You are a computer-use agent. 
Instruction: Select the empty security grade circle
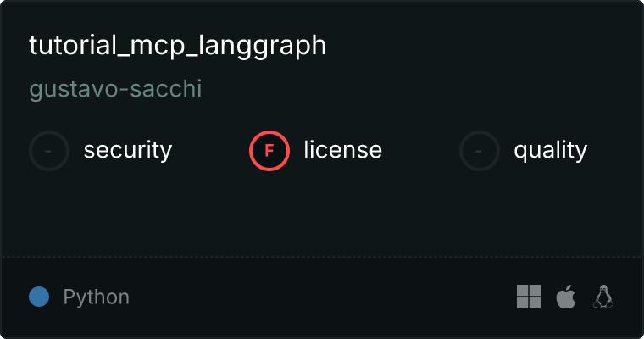click(x=49, y=151)
